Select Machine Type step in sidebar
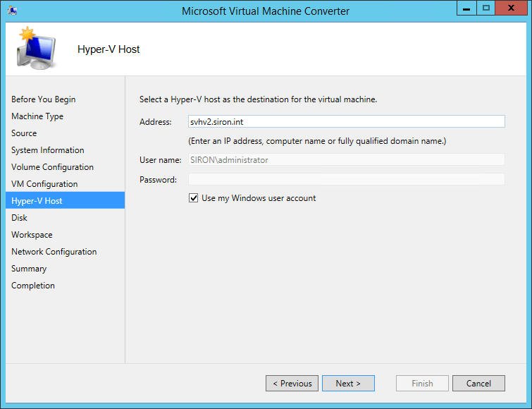Viewport: 532px width, 409px height. (37, 116)
